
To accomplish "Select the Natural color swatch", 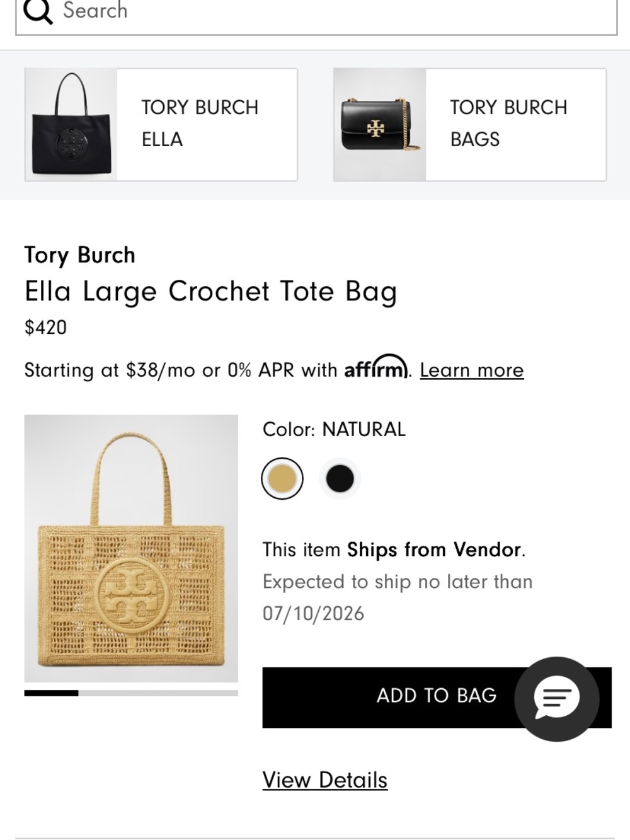I will (282, 478).
